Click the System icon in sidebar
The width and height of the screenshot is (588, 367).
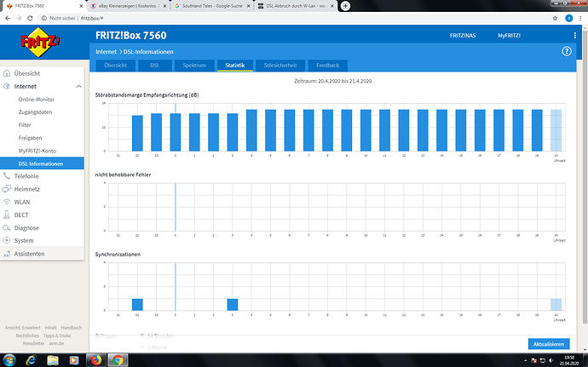click(6, 240)
